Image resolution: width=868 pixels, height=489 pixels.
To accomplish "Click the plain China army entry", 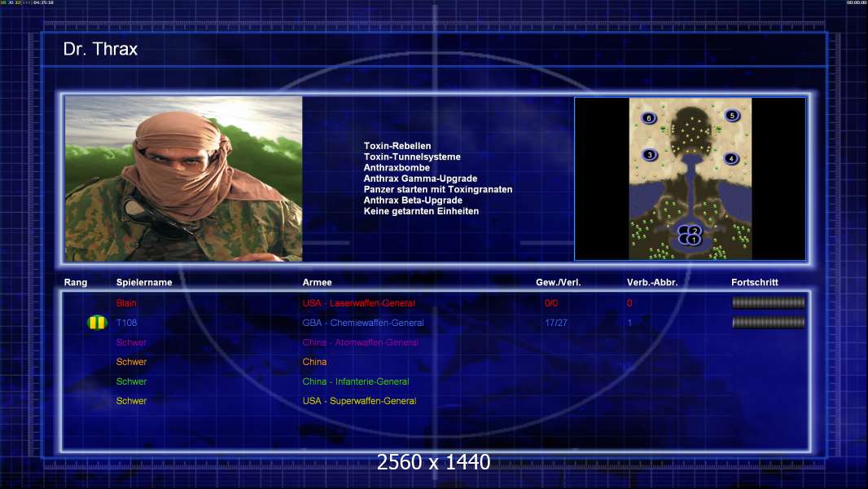I will click(314, 362).
